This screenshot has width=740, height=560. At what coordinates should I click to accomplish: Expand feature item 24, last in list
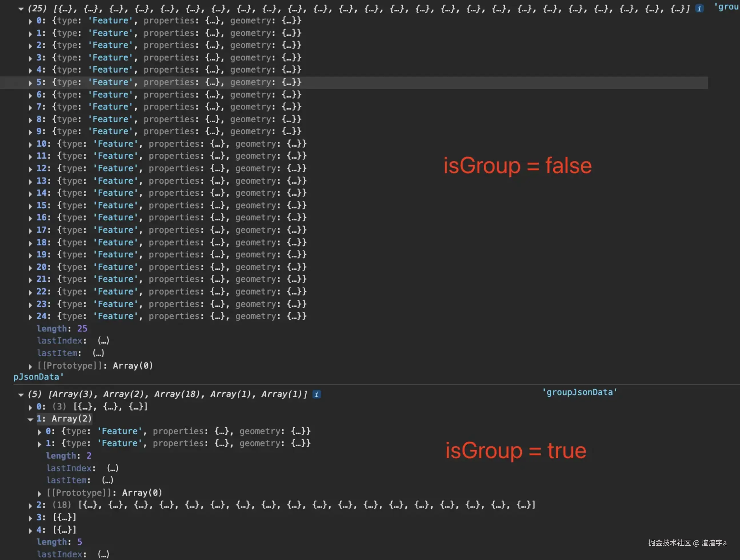click(31, 317)
